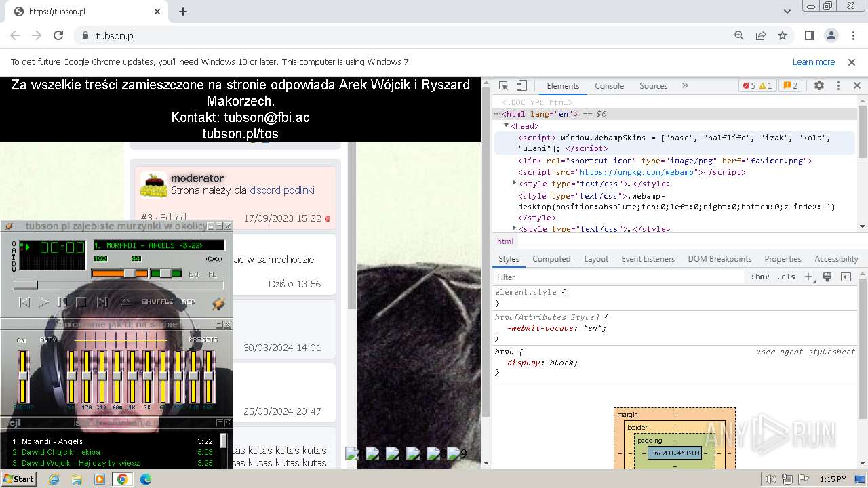Viewport: 868px width, 488px height.
Task: Toggle equalizer AUTO mode
Action: (x=48, y=340)
